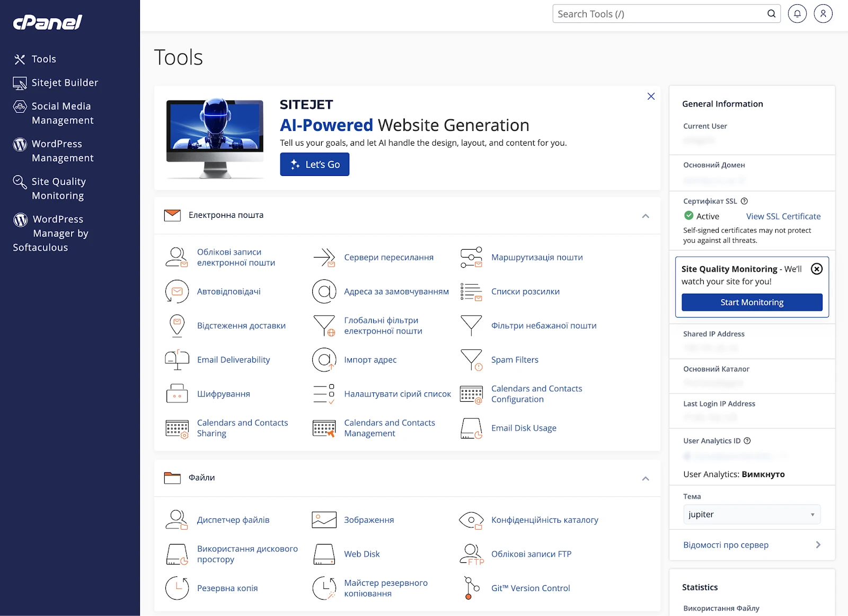This screenshot has width=848, height=616.
Task: Select Sitejet Builder in the sidebar
Action: 64,83
